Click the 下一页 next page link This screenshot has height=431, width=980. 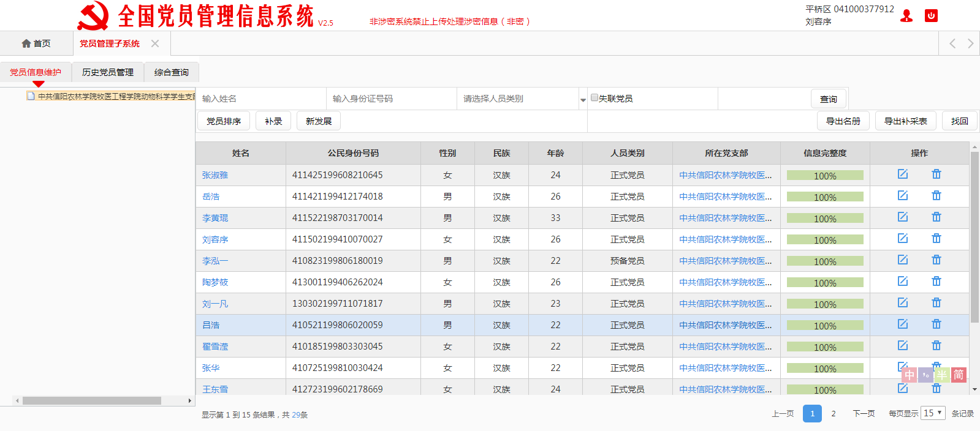click(864, 414)
